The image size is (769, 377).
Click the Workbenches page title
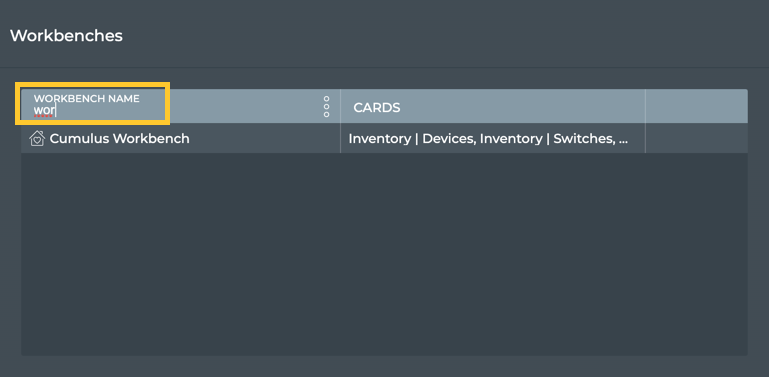pyautogui.click(x=66, y=36)
